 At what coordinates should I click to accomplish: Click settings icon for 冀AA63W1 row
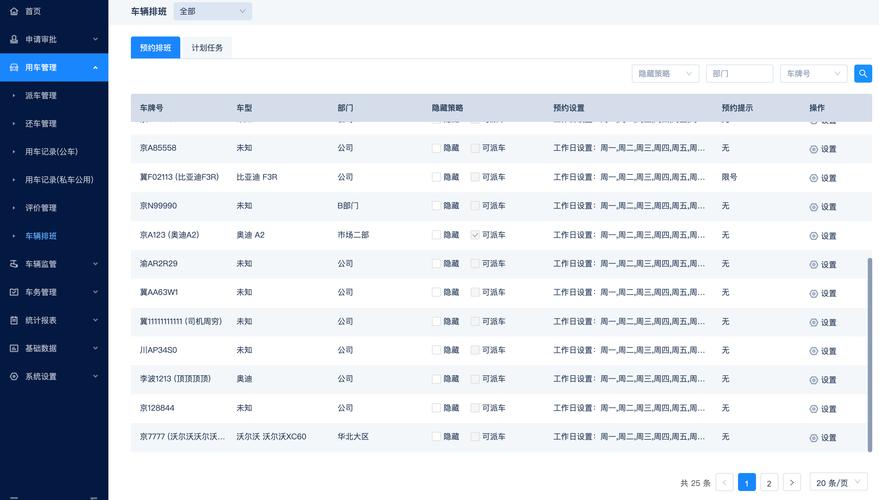(x=813, y=294)
